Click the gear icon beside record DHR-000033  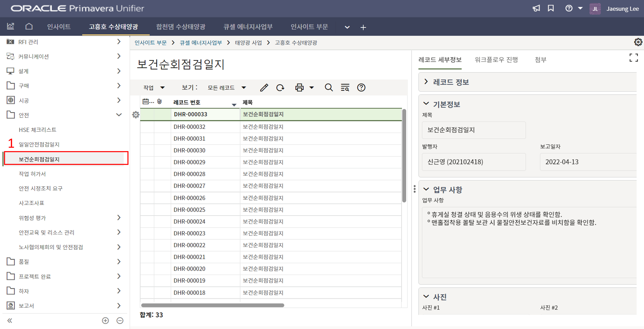pos(136,115)
